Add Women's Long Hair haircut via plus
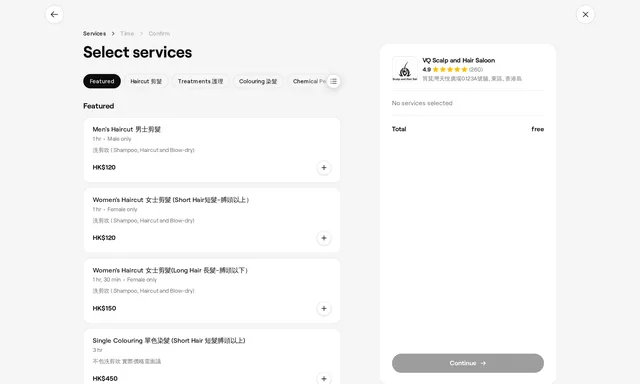Image resolution: width=640 pixels, height=384 pixels. click(x=324, y=309)
